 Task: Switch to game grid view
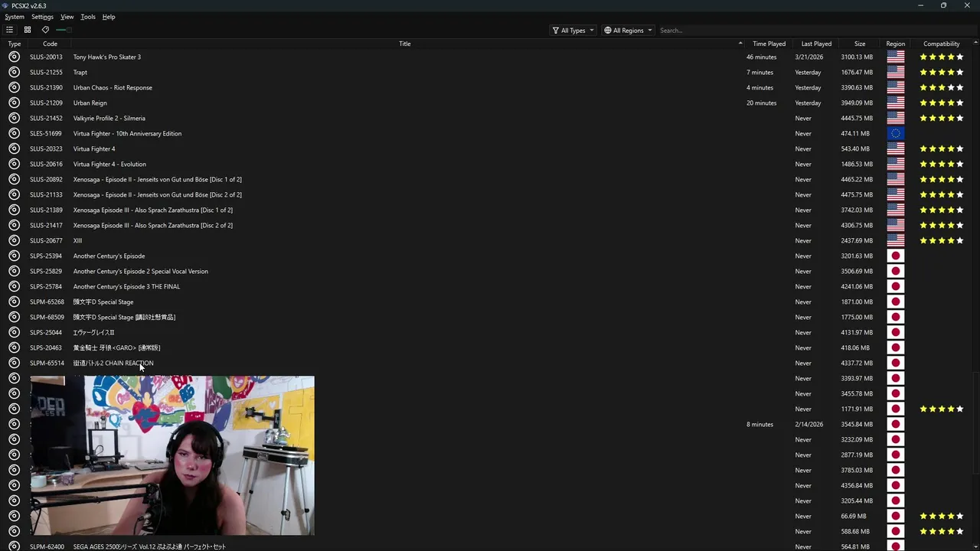tap(28, 30)
